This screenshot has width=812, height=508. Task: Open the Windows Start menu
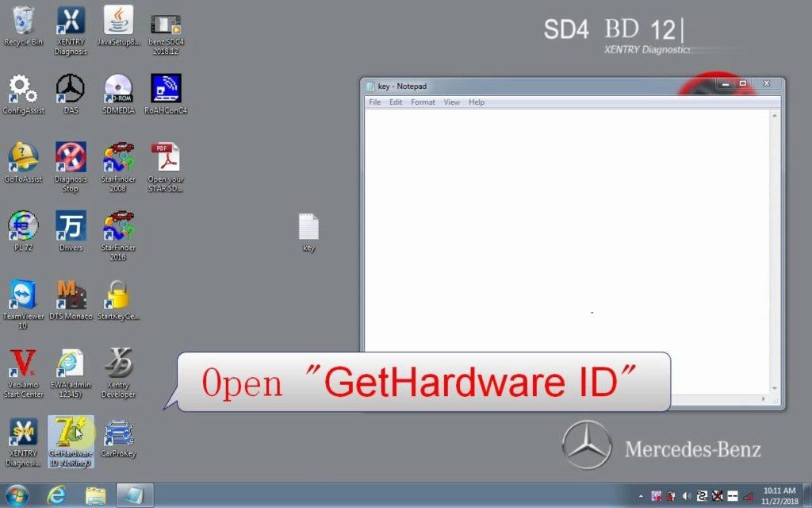[17, 495]
